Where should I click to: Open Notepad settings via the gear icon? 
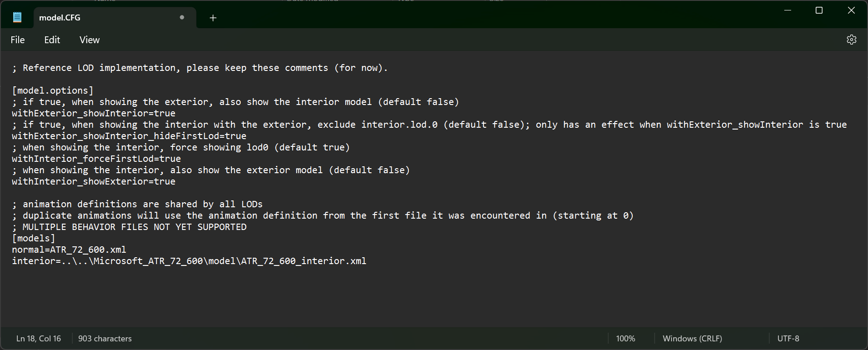click(852, 40)
